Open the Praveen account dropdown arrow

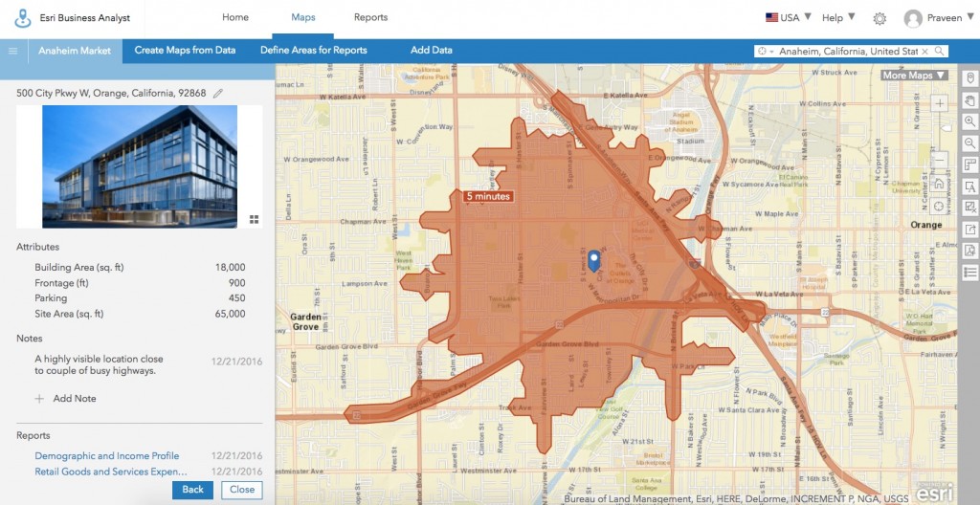[970, 17]
